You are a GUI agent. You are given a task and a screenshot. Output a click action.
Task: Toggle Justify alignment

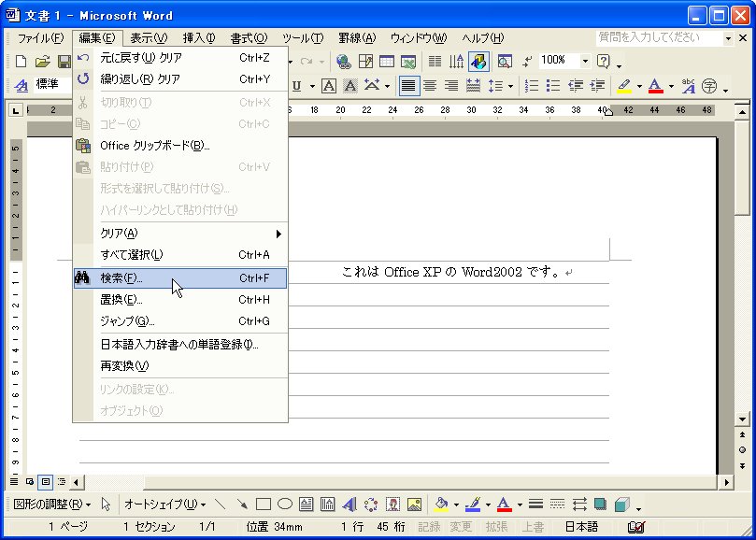coord(408,86)
